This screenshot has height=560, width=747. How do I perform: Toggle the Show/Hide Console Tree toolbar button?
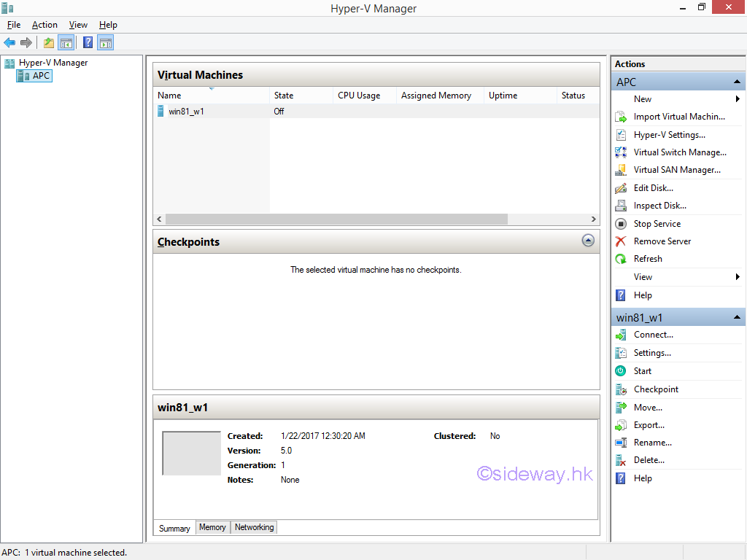[x=66, y=43]
